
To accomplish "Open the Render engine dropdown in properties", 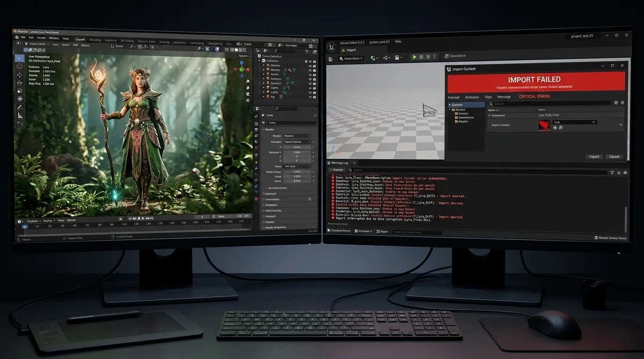I will click(x=298, y=136).
